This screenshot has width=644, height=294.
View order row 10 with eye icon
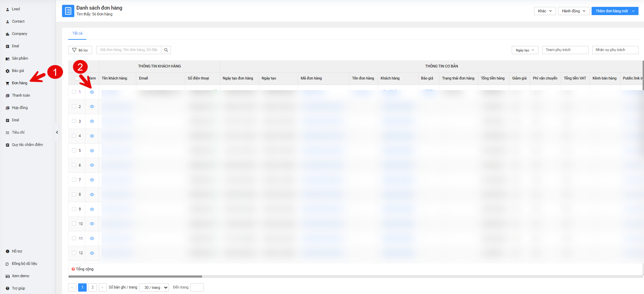[x=92, y=224]
